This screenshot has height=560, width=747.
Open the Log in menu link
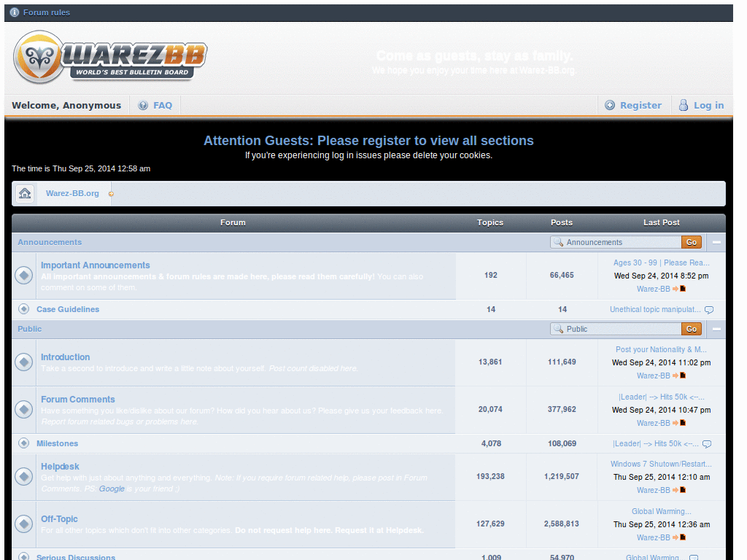pos(708,105)
